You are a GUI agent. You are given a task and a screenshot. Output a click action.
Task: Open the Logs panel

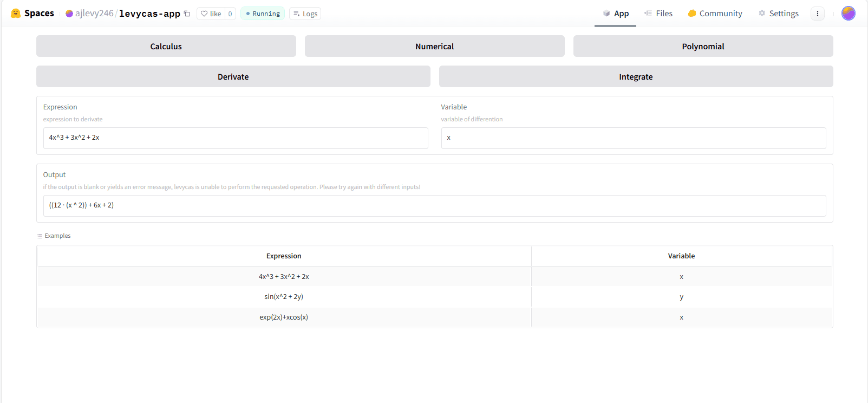pyautogui.click(x=305, y=14)
